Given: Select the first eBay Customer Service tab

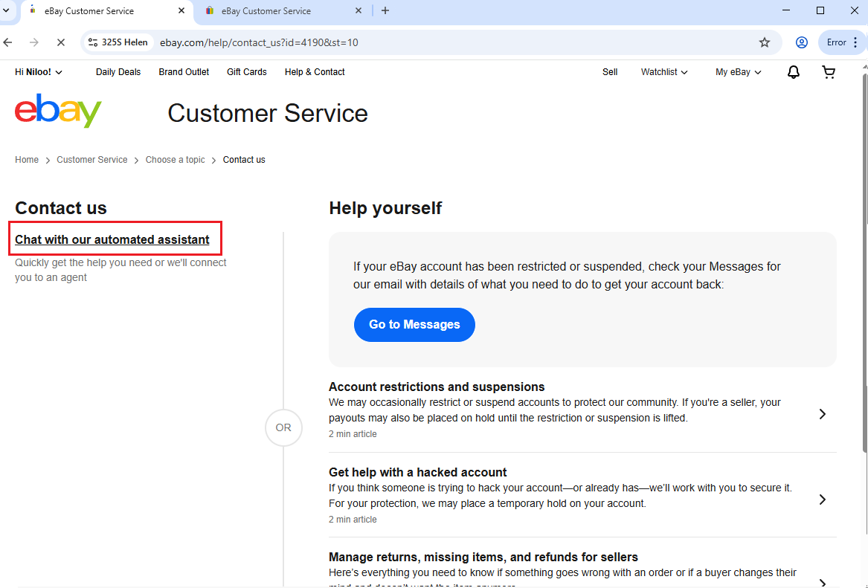Looking at the screenshot, I should 106,11.
